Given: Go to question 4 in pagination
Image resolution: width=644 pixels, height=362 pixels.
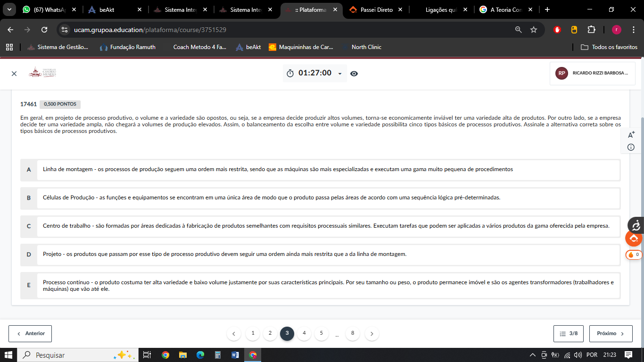Looking at the screenshot, I should pos(304,333).
